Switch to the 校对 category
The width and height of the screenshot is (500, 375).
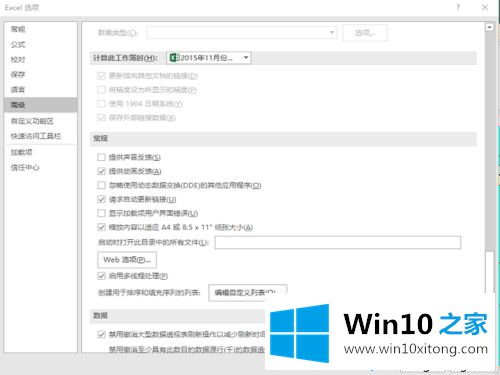(x=18, y=59)
